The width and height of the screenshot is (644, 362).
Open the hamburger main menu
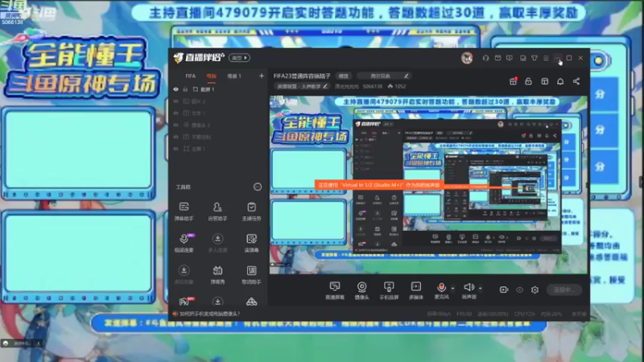point(546,58)
